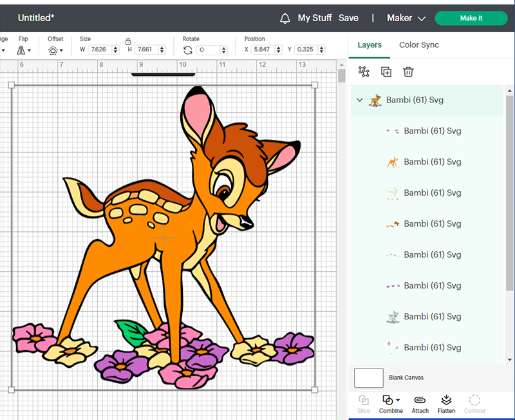Click the Attach icon
Image resolution: width=515 pixels, height=420 pixels.
pos(420,404)
